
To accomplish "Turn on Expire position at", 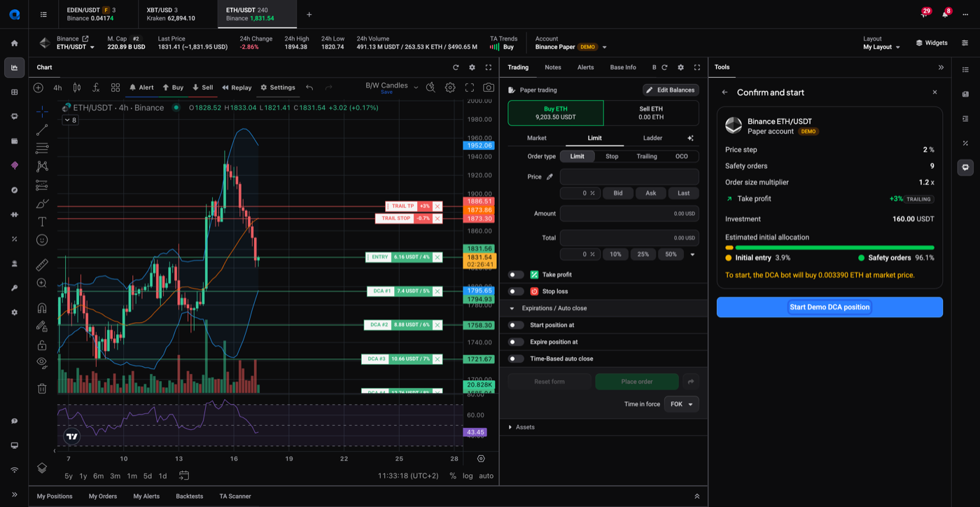I will 516,342.
